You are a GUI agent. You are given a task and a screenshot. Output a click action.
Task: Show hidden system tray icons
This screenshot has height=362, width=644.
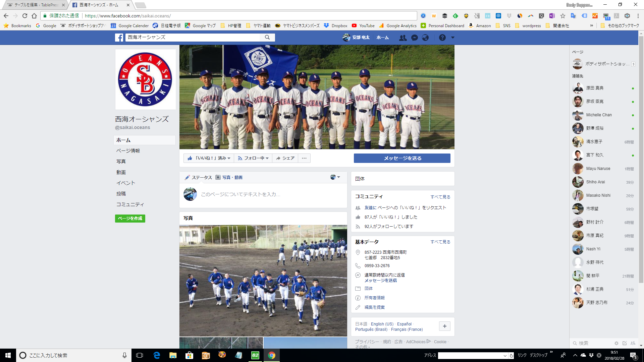[575, 355]
